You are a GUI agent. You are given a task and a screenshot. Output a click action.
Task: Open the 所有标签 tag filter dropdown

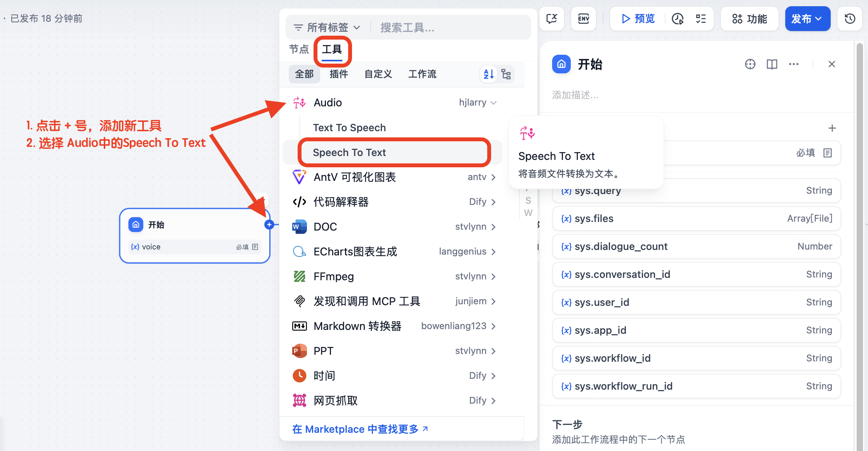pyautogui.click(x=327, y=28)
